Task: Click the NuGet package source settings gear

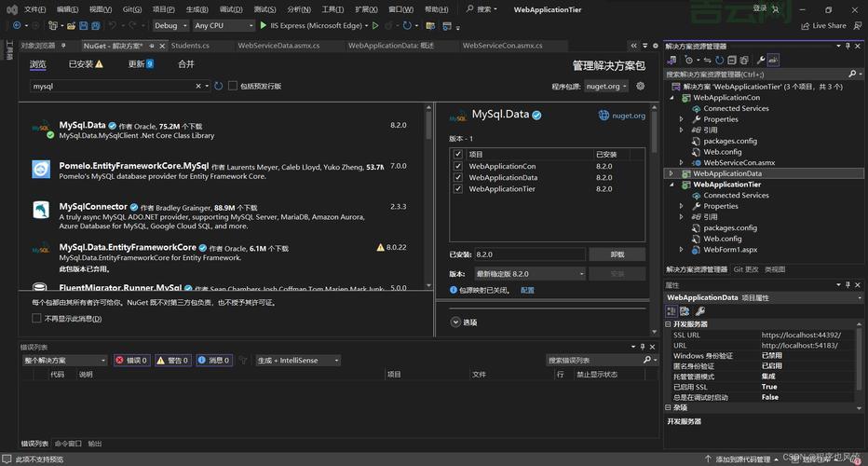Action: click(640, 86)
